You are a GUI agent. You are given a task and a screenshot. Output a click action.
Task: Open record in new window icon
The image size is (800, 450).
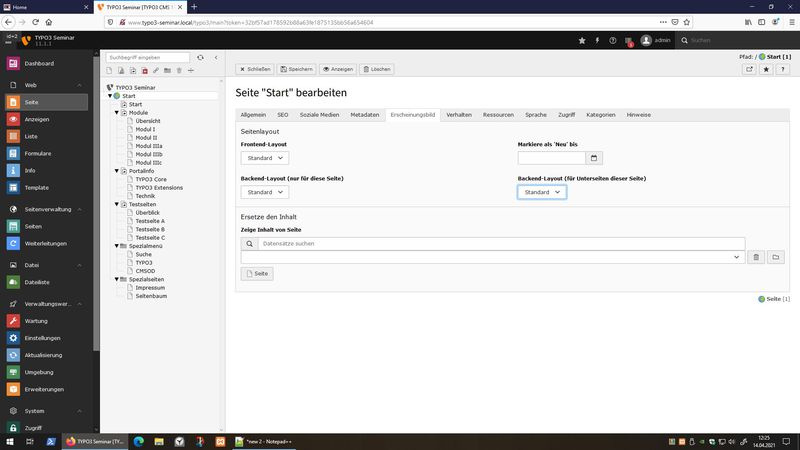pos(749,69)
